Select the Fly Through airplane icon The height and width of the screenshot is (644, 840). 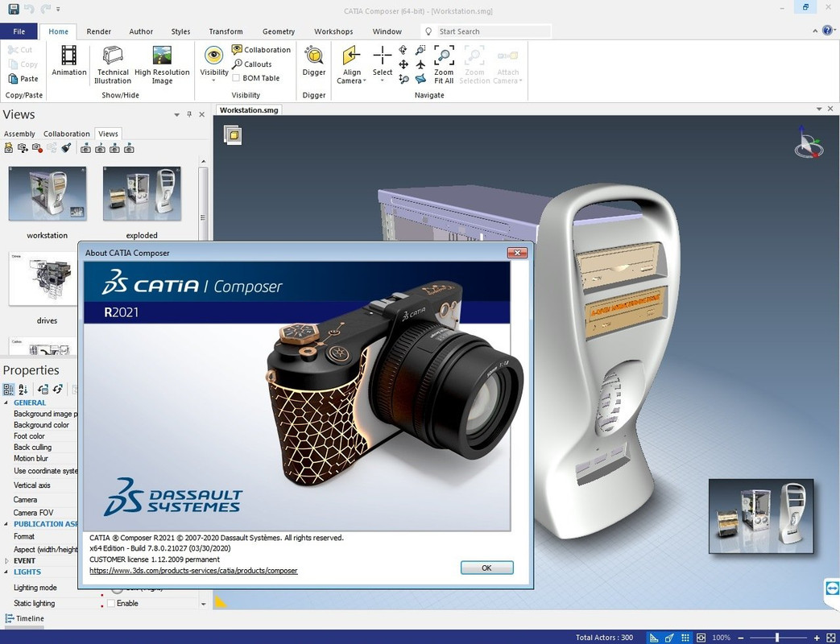click(x=420, y=64)
